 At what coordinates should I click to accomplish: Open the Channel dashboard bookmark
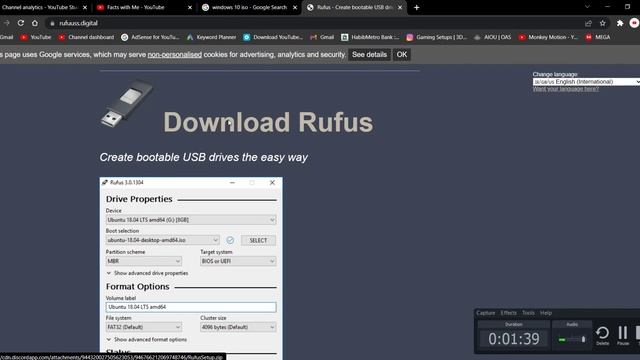(86, 37)
